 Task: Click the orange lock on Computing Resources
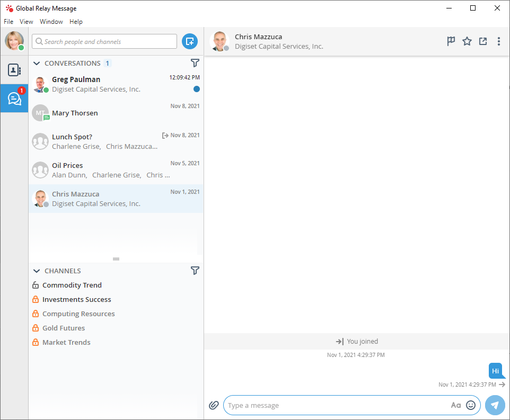(36, 314)
